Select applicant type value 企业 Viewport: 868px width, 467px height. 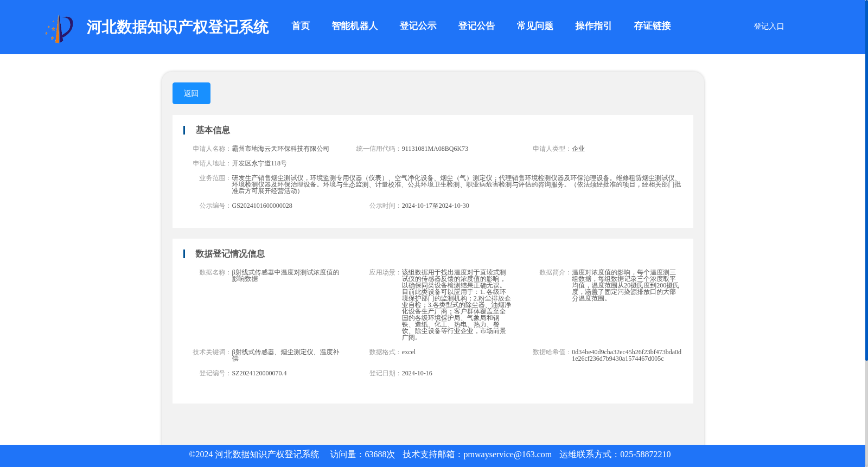tap(578, 149)
